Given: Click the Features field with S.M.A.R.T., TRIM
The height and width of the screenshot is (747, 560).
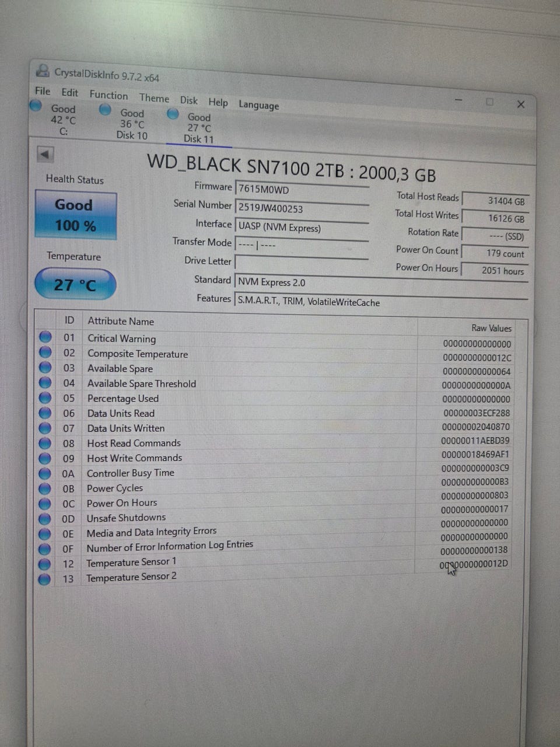Looking at the screenshot, I should 381,302.
